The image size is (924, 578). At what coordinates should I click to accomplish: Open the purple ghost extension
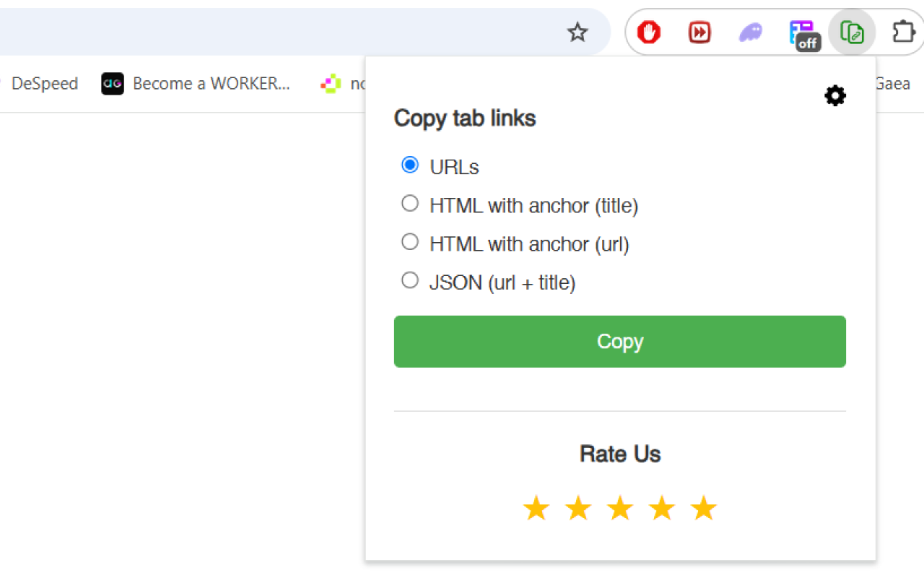(x=751, y=33)
